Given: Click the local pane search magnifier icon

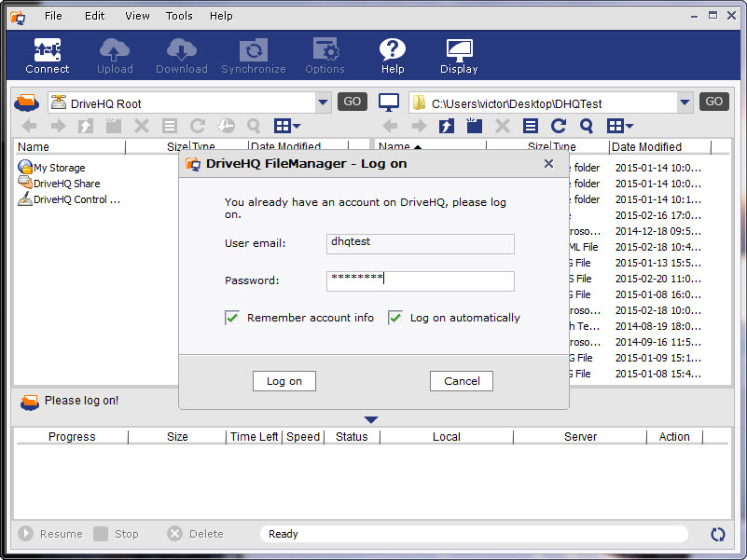Looking at the screenshot, I should [x=587, y=126].
